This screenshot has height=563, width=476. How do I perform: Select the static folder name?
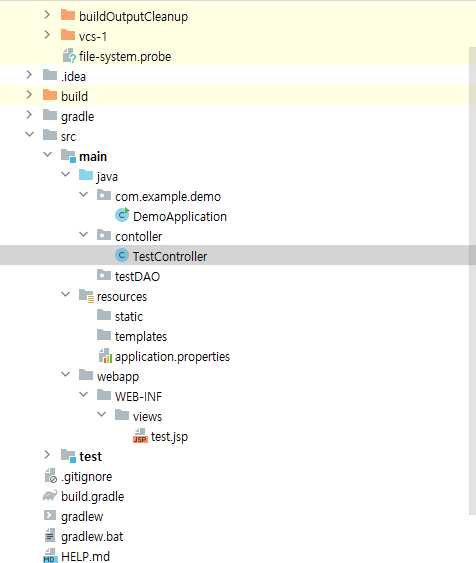pos(129,317)
